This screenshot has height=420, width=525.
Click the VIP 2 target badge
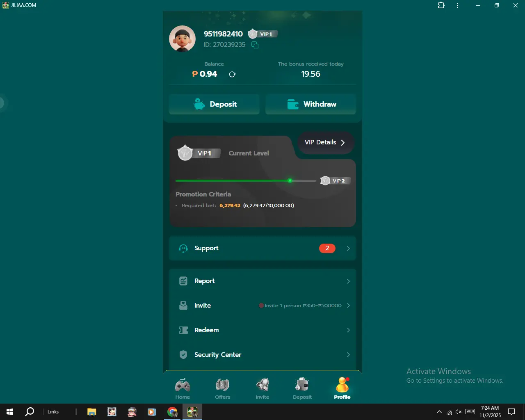[336, 180]
